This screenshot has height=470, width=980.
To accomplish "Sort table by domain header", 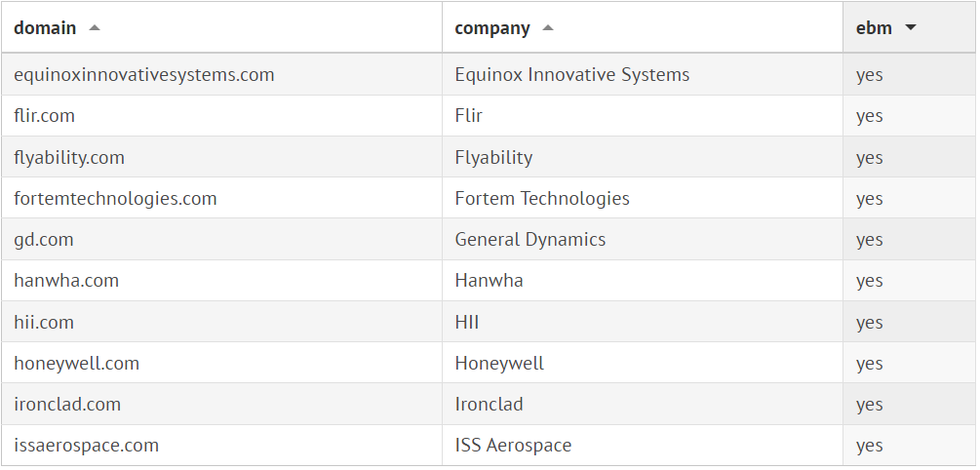I will click(x=45, y=28).
